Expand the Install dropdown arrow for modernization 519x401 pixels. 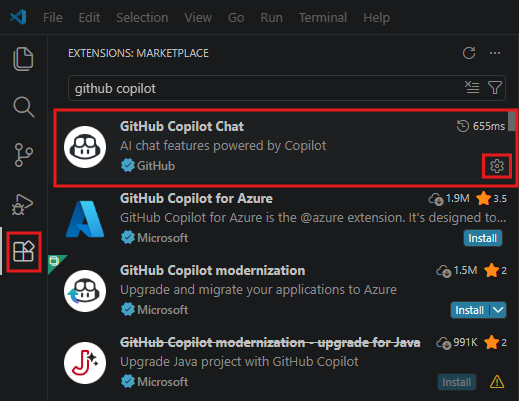click(498, 310)
